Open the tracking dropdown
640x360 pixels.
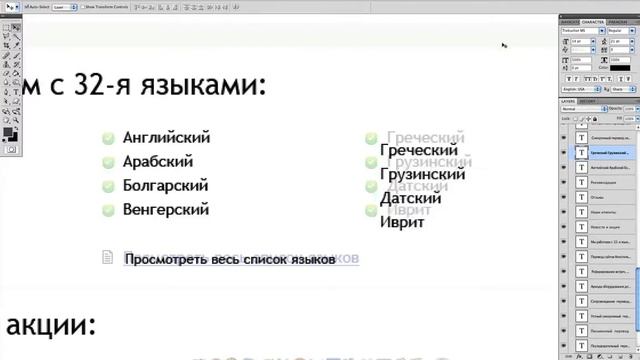632,50
